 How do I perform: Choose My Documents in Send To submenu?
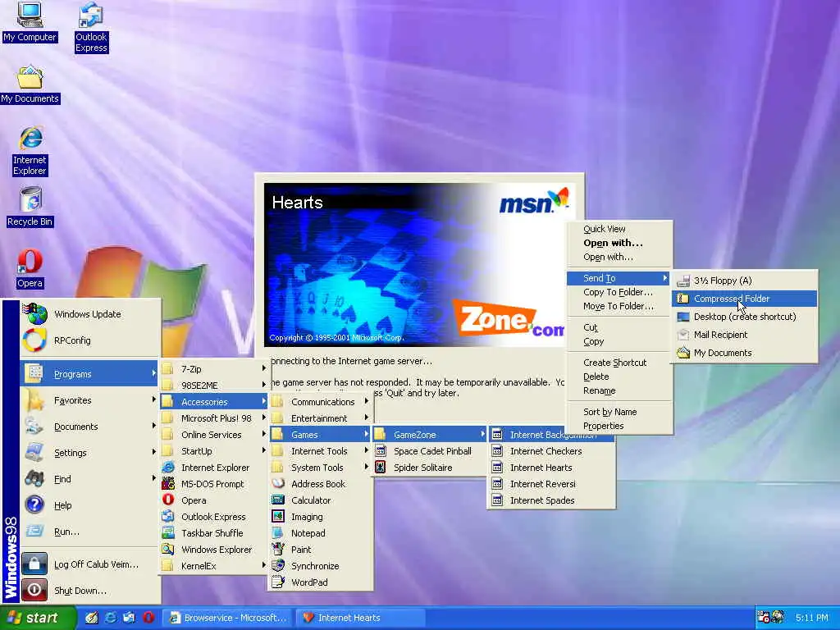coord(745,353)
